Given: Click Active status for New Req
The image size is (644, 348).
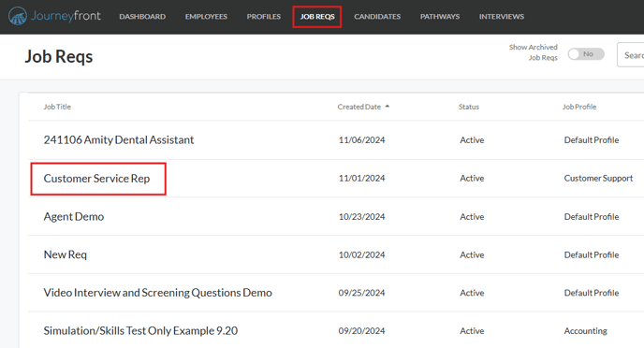Looking at the screenshot, I should point(472,254).
